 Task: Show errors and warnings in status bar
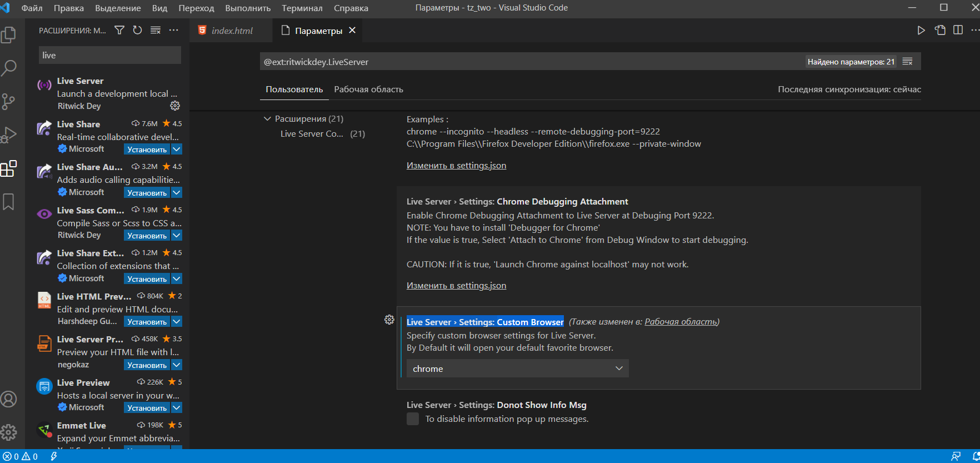pyautogui.click(x=21, y=456)
